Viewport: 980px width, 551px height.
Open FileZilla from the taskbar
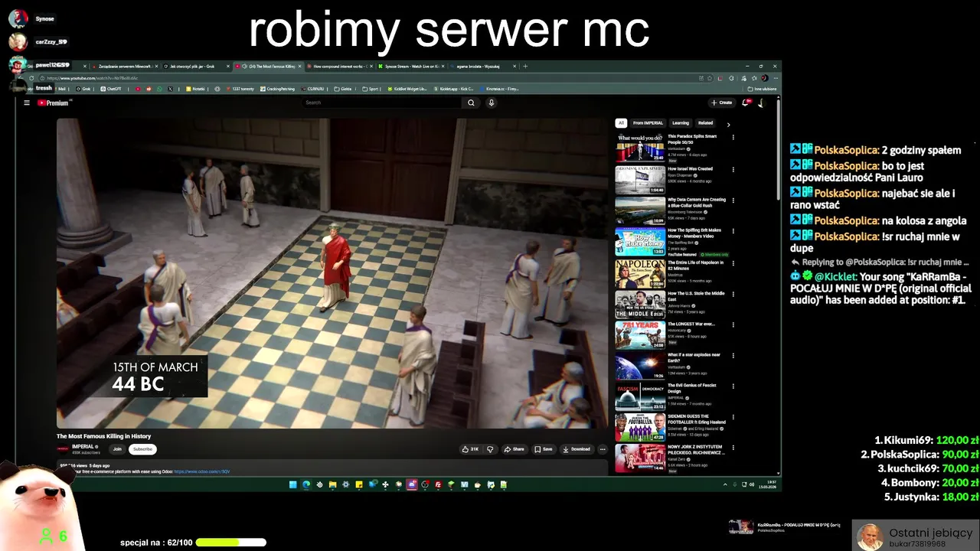pos(438,484)
